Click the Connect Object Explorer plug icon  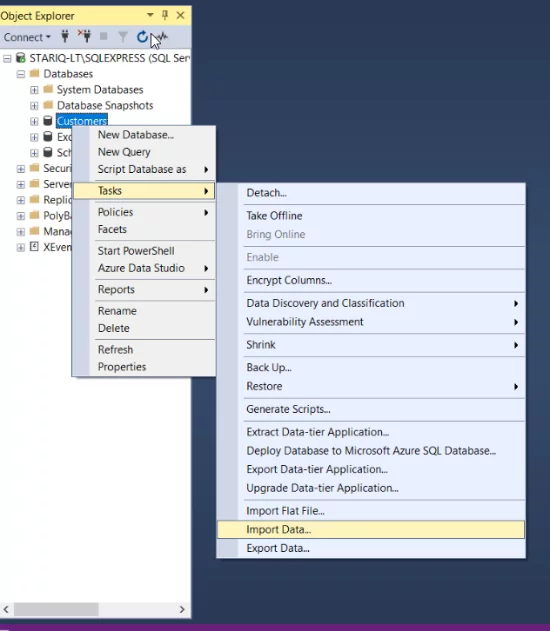(x=65, y=37)
